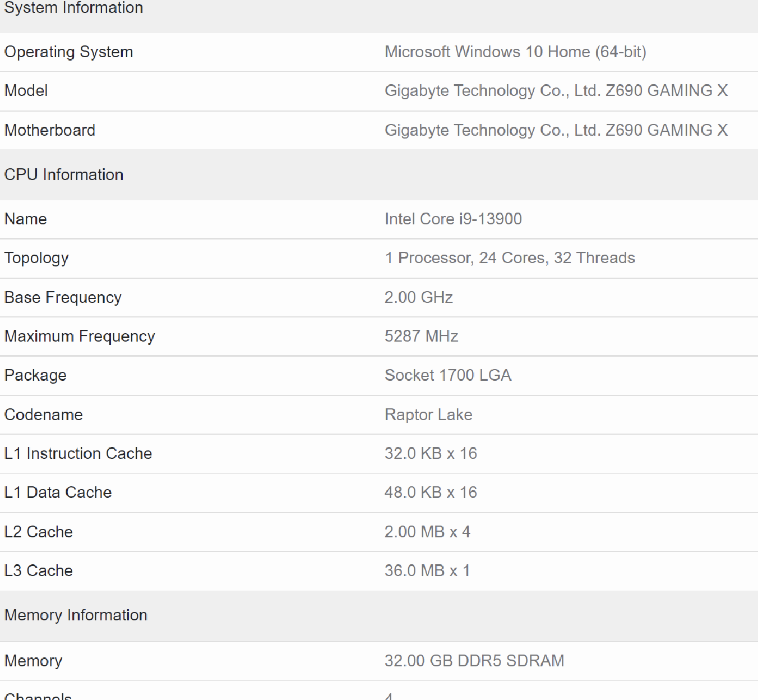Click the 'Package' label
The height and width of the screenshot is (700, 758).
coord(35,375)
